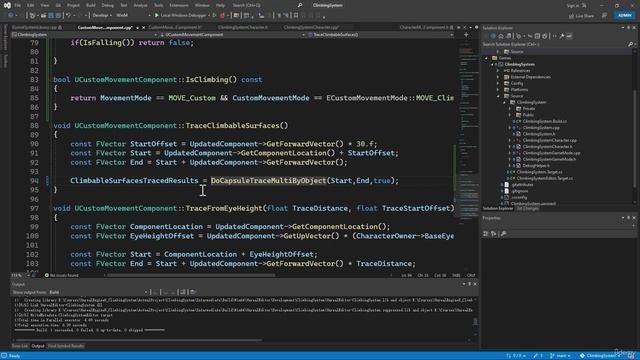
Task: Click the Property Pages wrench icon in Properties
Action: [503, 233]
